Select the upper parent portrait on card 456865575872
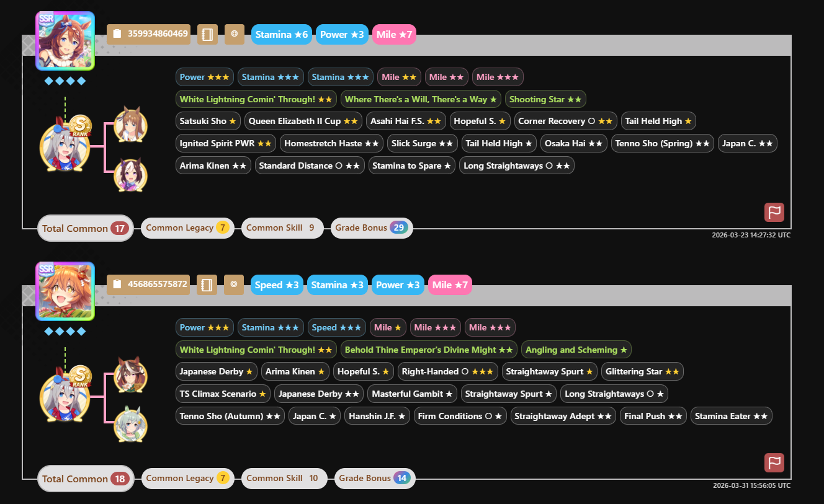This screenshot has height=504, width=824. (131, 374)
